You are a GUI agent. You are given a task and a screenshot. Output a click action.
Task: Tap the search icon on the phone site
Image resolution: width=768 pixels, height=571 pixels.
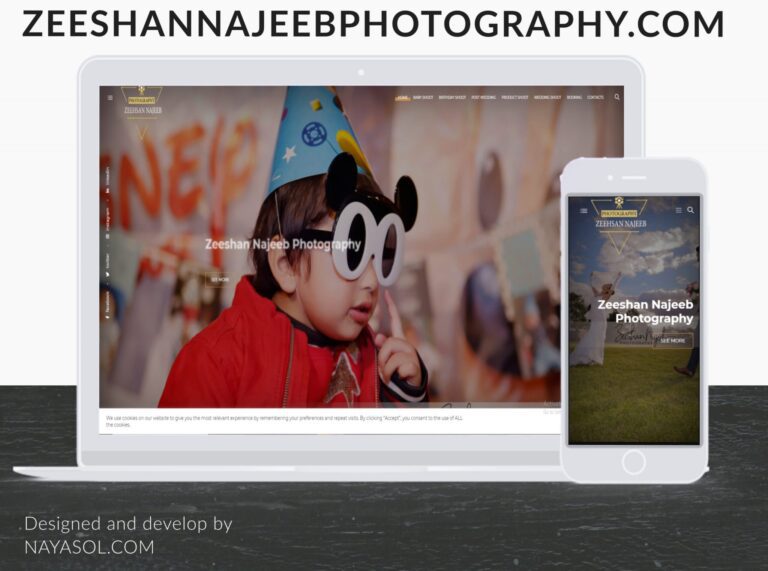(x=691, y=210)
